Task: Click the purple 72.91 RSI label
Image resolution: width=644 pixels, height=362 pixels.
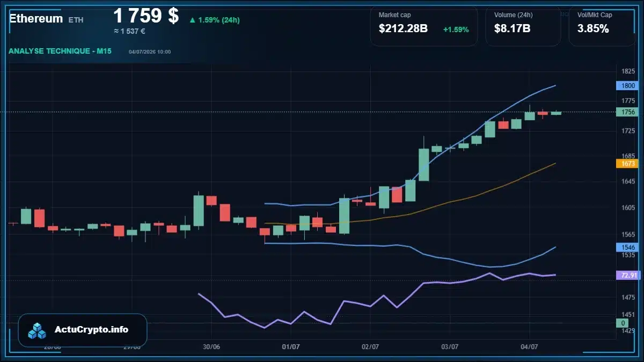Action: point(627,275)
